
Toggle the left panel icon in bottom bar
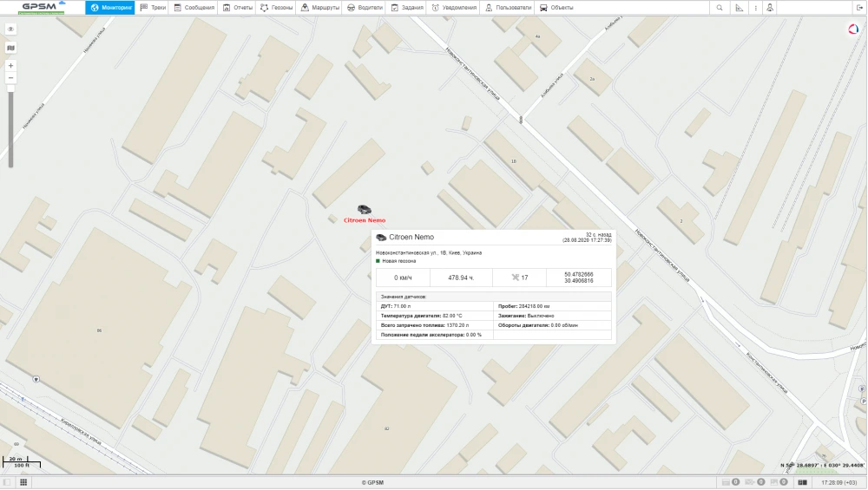pos(7,482)
